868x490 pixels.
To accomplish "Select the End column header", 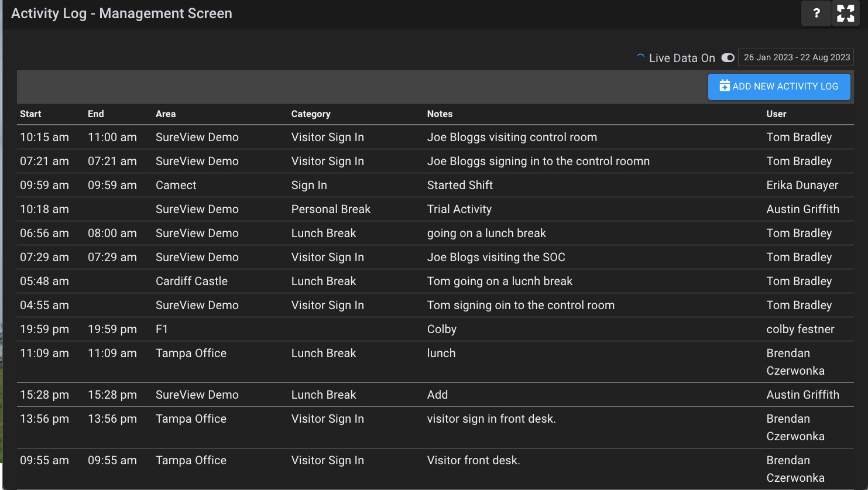I will click(96, 114).
